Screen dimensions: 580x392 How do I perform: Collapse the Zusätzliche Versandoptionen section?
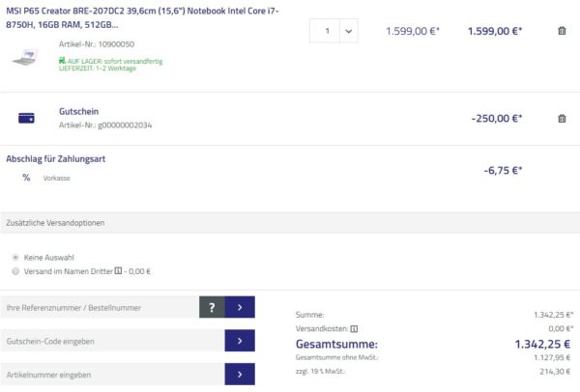(x=56, y=223)
